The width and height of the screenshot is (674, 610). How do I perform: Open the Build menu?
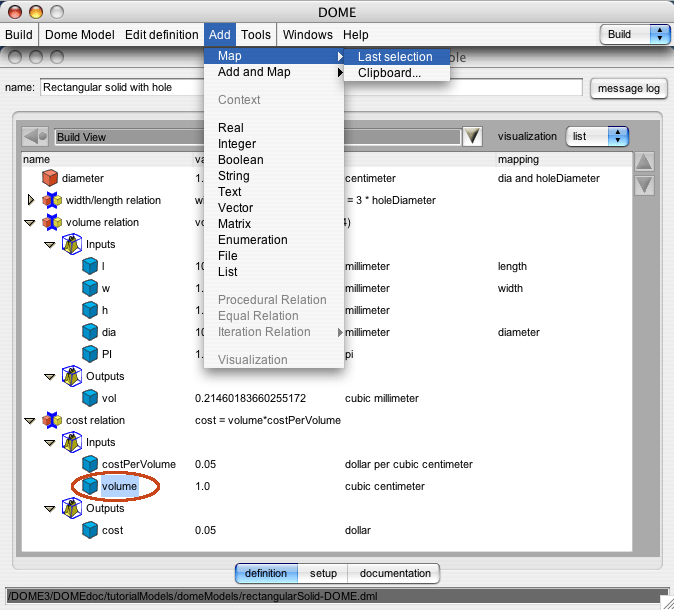19,34
